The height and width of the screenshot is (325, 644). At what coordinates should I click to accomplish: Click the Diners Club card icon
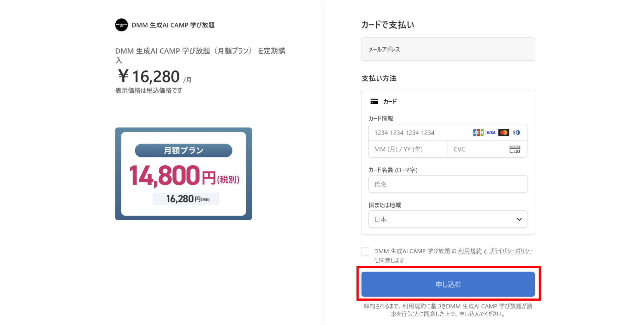point(517,132)
